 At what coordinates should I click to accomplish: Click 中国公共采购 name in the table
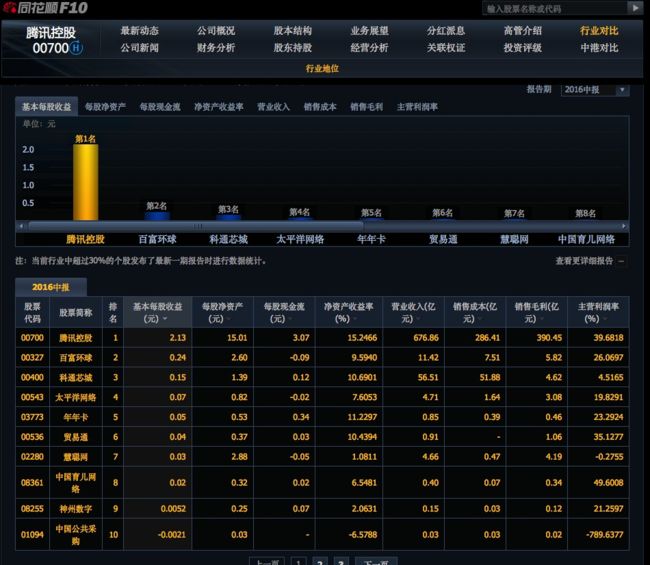(76, 535)
